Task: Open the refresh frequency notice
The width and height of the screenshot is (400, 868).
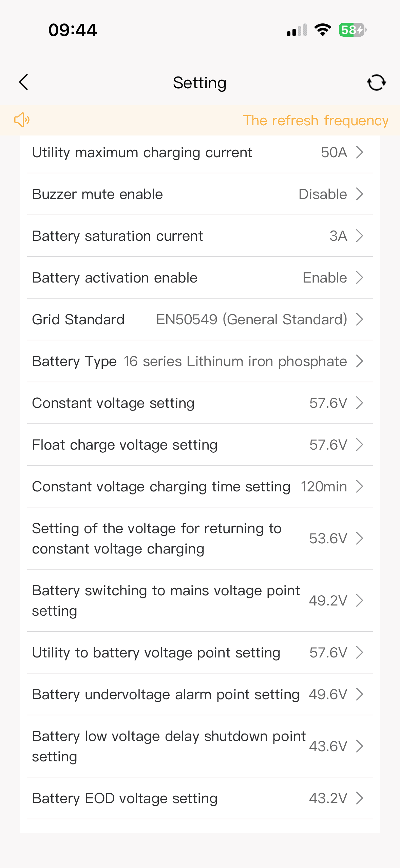Action: (x=315, y=121)
